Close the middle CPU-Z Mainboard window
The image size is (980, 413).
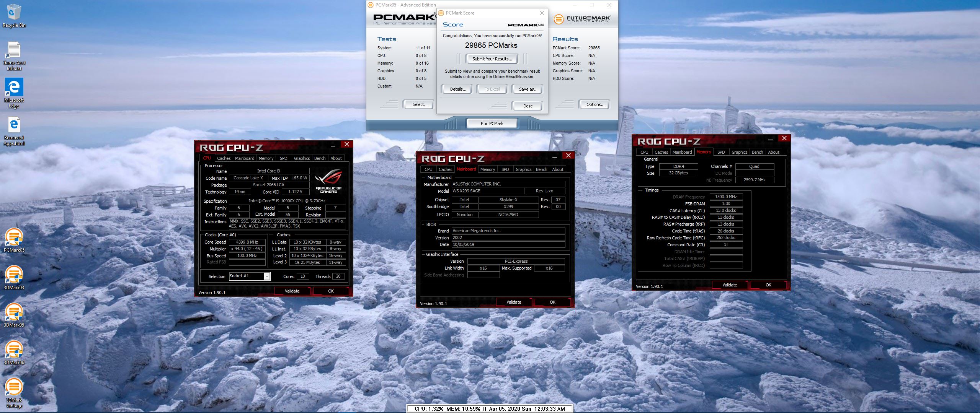coord(568,155)
